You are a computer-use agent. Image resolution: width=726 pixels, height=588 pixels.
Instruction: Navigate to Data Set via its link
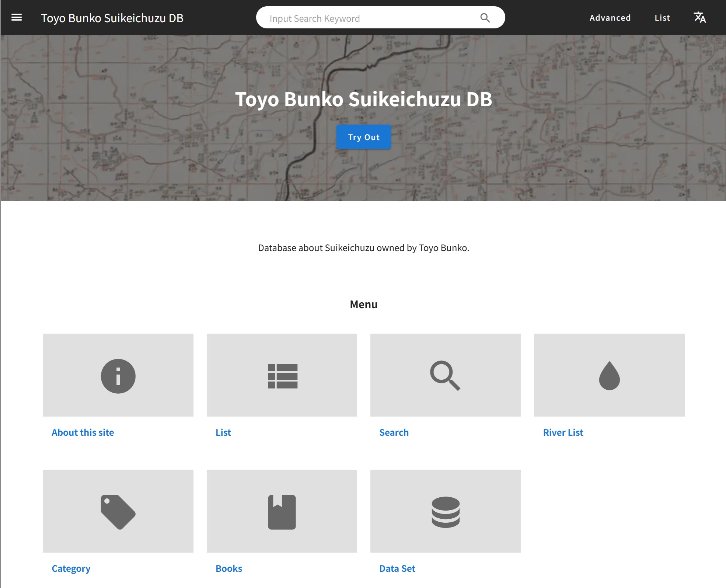(397, 568)
